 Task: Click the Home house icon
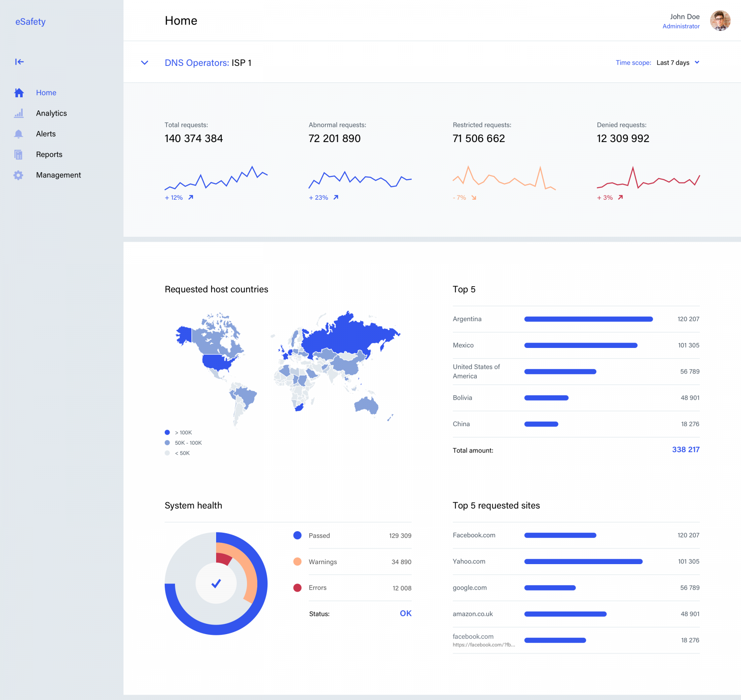(x=19, y=93)
